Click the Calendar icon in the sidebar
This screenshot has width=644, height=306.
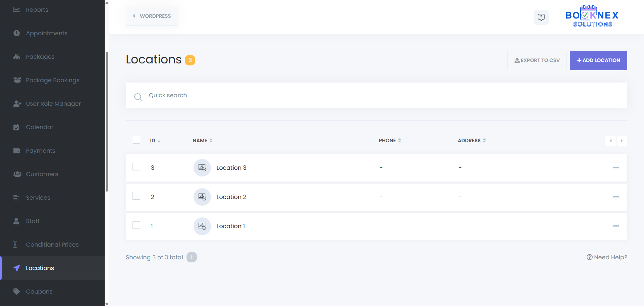tap(16, 127)
